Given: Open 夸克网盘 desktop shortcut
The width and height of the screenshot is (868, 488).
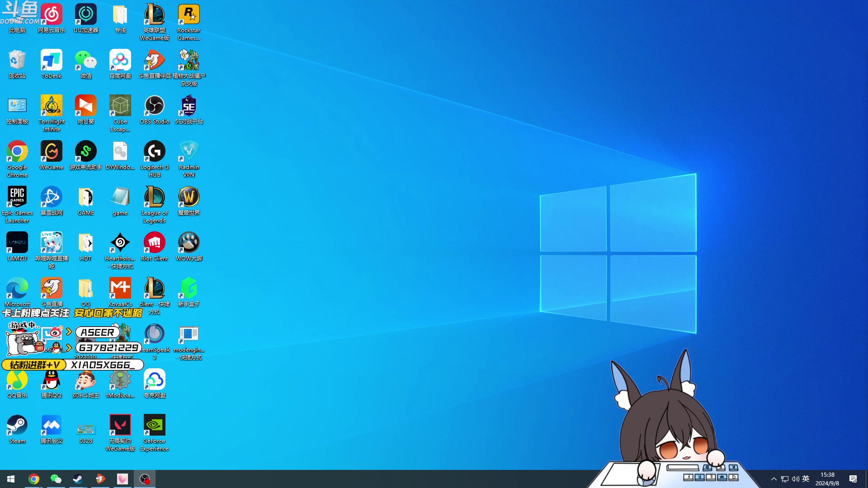Looking at the screenshot, I should 155,383.
